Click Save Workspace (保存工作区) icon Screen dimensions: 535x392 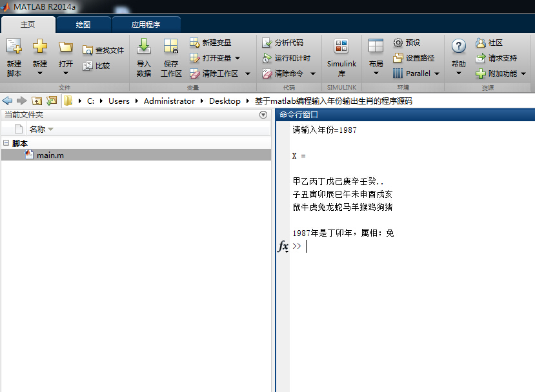pyautogui.click(x=171, y=46)
